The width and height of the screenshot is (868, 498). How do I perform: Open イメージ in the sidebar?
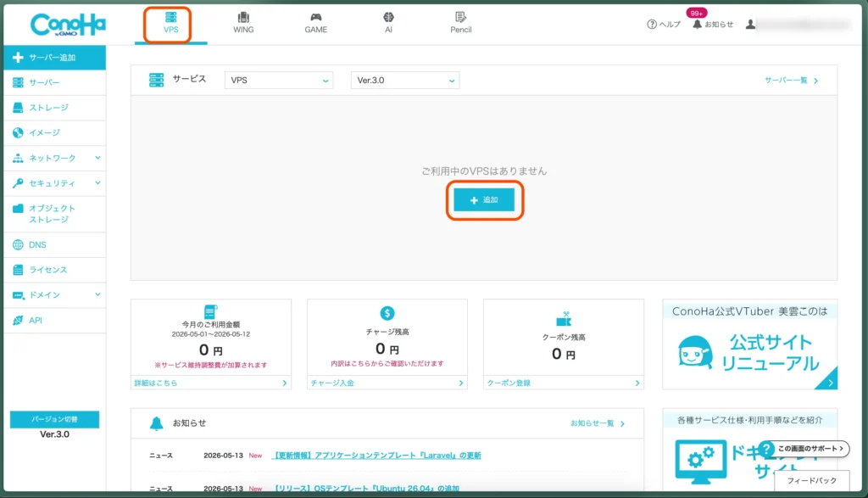click(54, 133)
